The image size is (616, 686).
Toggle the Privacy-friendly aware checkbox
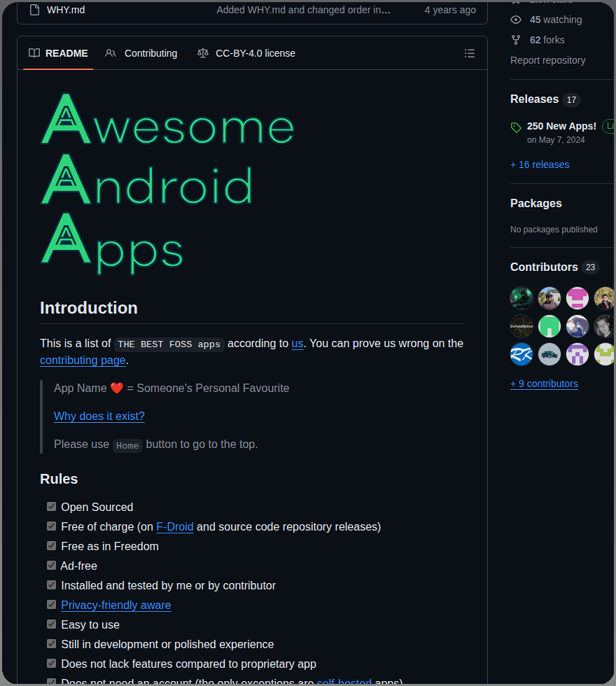pos(52,605)
